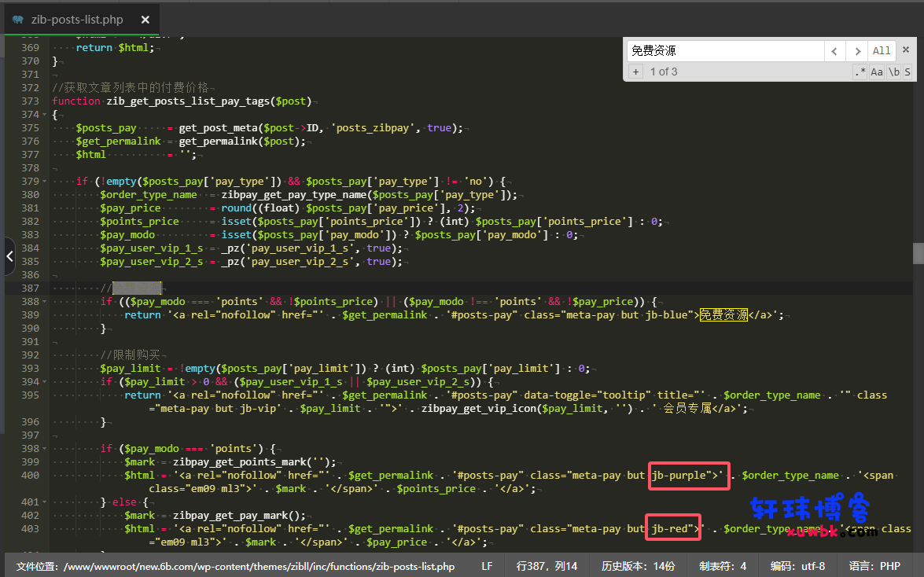Close the zib-posts-list.php tab
Screen dimensions: 924x577
tap(145, 20)
